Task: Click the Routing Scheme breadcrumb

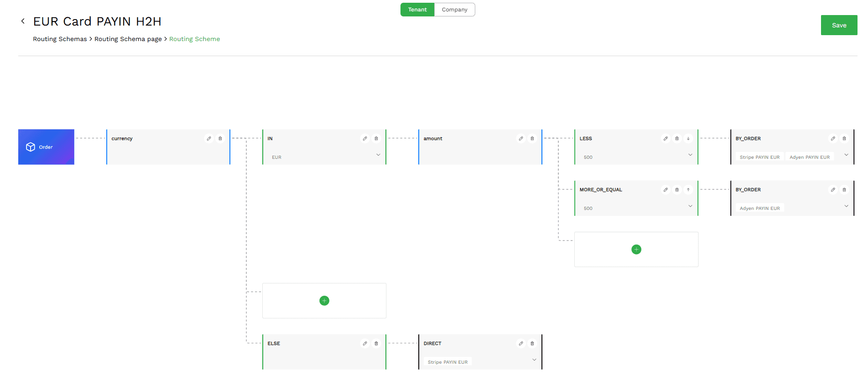Action: [195, 39]
